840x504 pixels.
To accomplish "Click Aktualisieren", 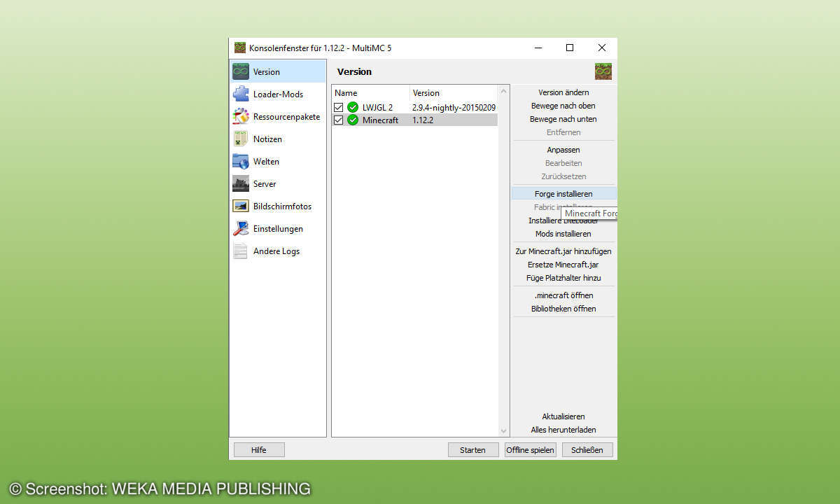I will 563,416.
